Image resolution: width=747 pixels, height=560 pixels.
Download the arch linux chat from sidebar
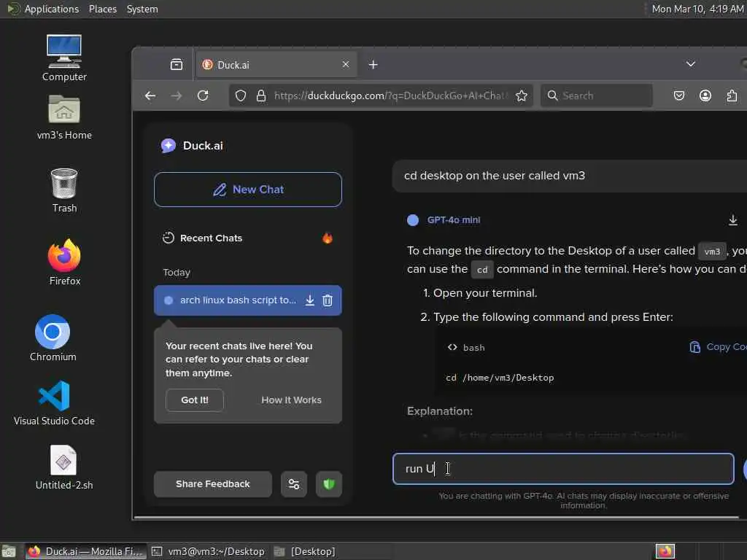(309, 300)
